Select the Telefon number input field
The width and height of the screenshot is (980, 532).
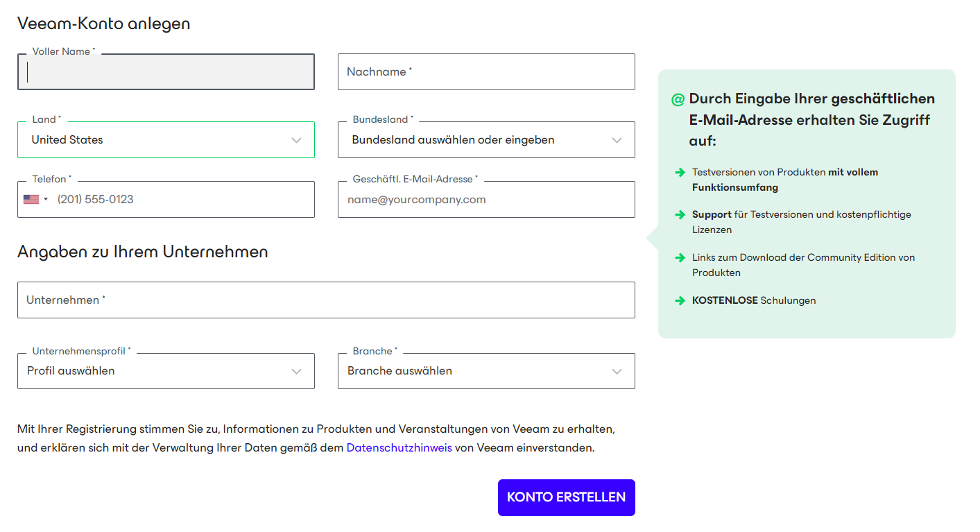[x=183, y=199]
